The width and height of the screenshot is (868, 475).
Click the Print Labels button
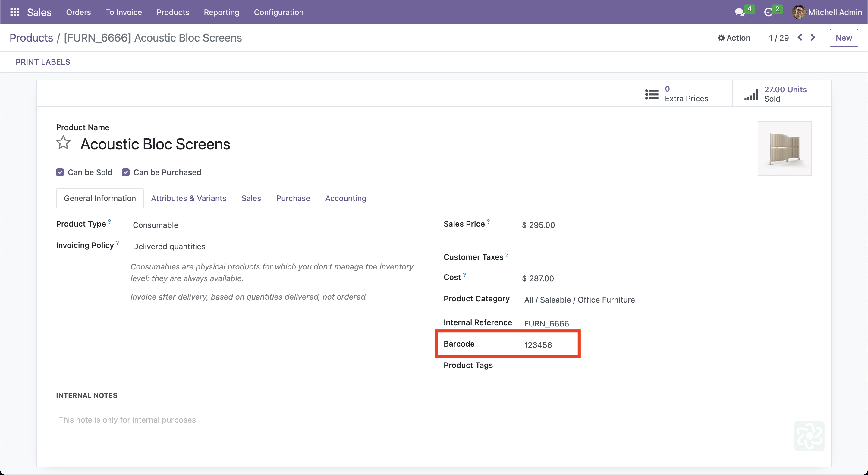43,62
